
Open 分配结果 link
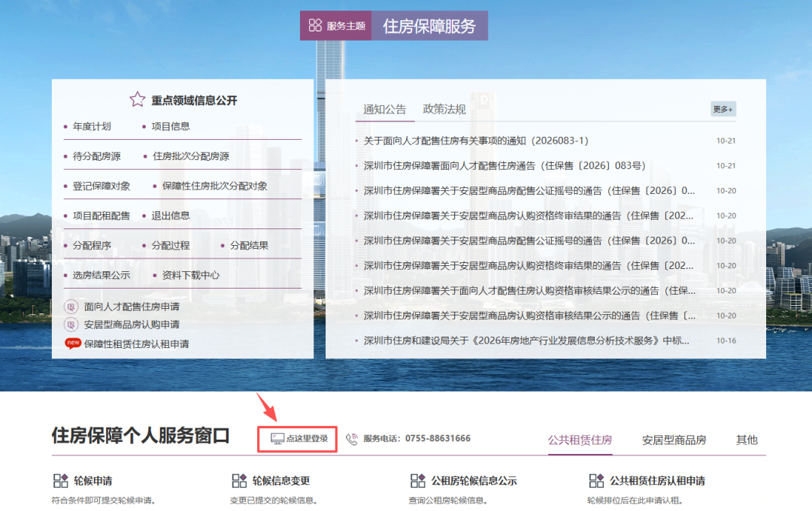pos(249,246)
